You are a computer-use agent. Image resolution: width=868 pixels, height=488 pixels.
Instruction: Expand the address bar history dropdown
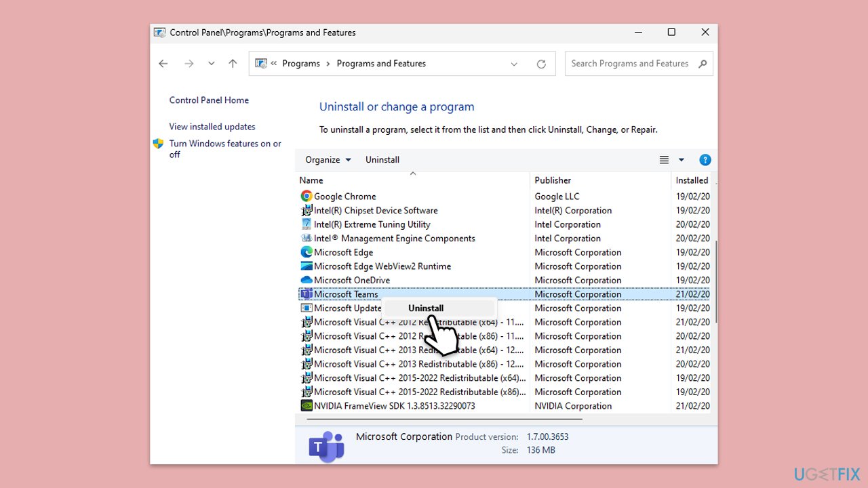click(514, 64)
